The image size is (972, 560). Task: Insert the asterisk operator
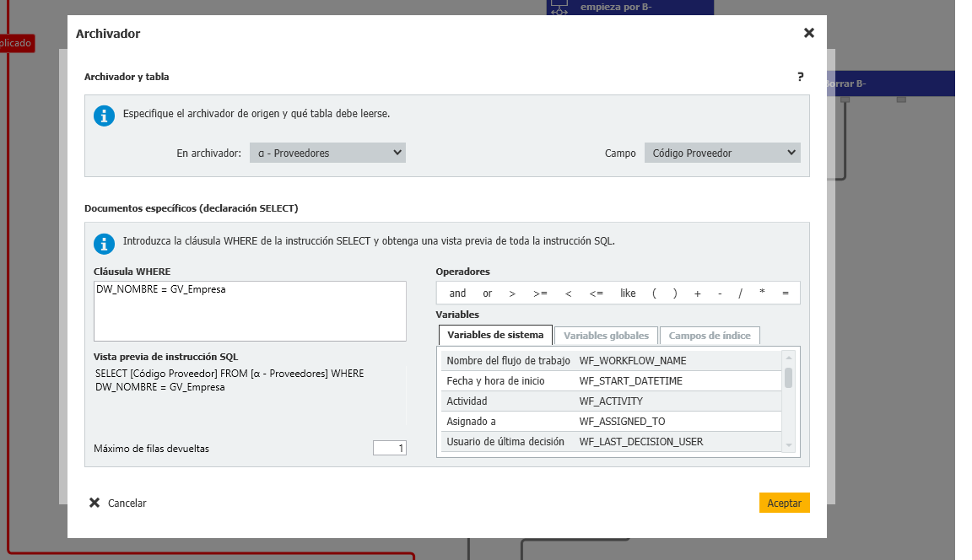point(762,293)
